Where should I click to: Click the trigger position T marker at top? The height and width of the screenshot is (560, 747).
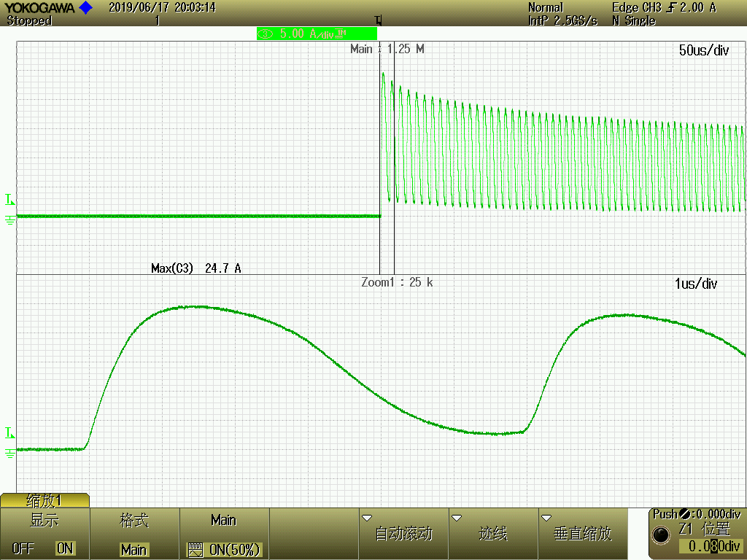click(379, 20)
